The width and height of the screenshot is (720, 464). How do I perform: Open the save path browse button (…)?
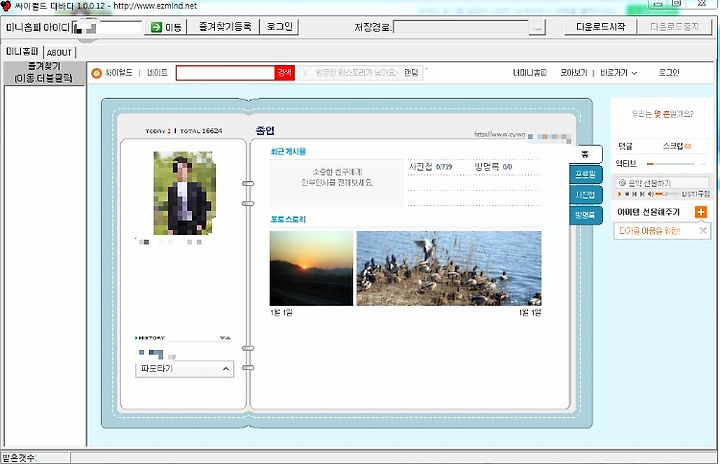537,28
